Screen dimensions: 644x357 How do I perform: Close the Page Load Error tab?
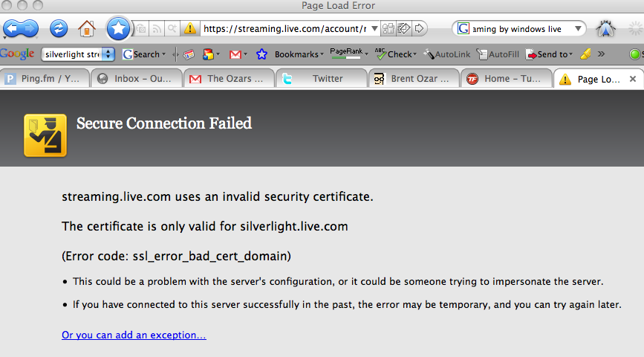pyautogui.click(x=633, y=78)
